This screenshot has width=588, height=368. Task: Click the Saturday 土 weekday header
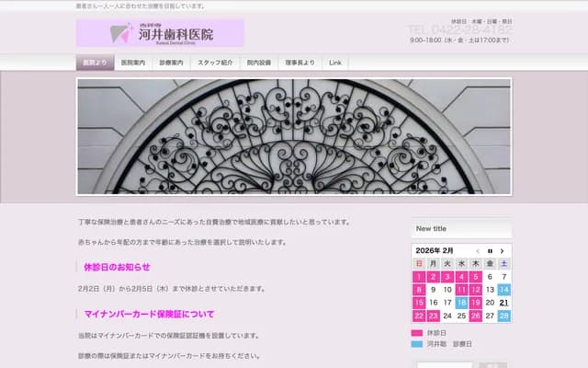[x=504, y=264]
